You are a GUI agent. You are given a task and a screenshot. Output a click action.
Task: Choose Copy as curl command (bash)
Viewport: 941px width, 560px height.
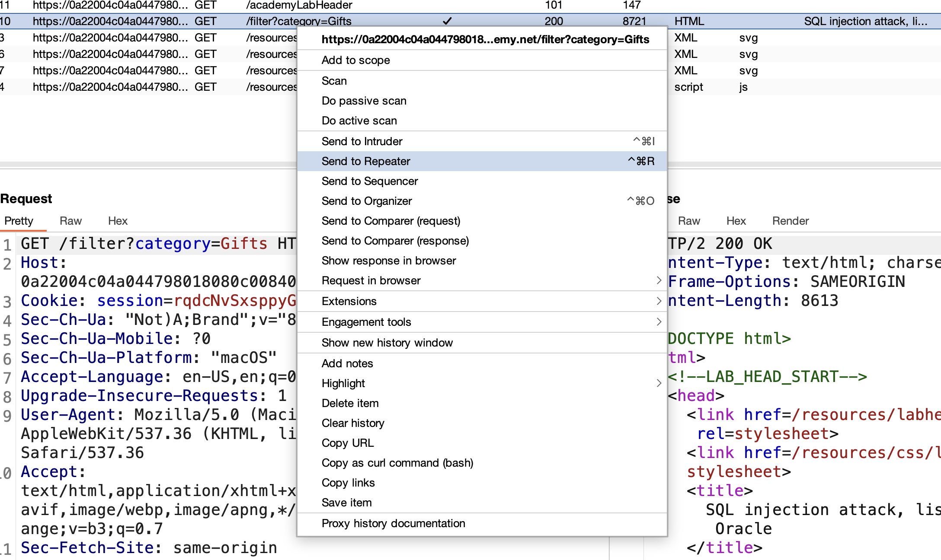pos(482,463)
